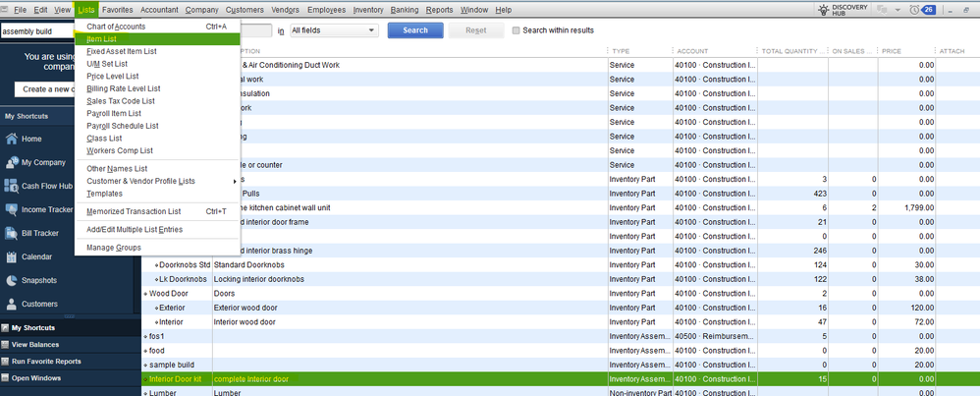Click the search-for text field beside in
This screenshot has height=396, width=980.
256,30
